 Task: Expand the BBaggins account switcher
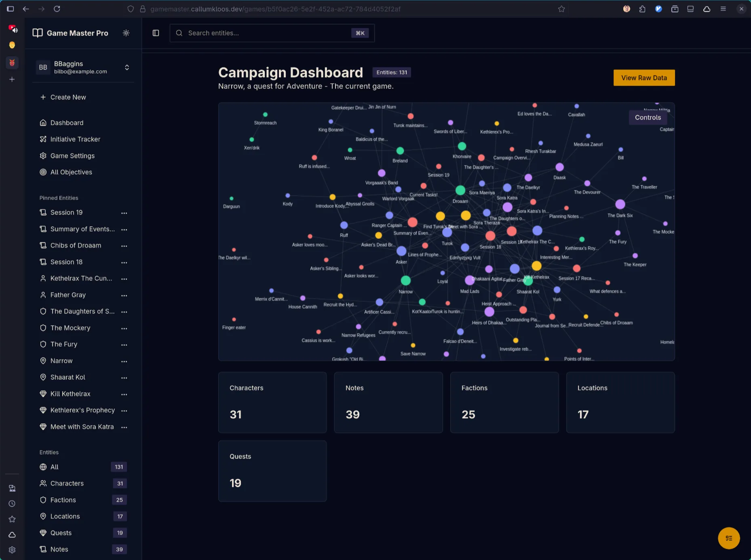click(x=127, y=67)
